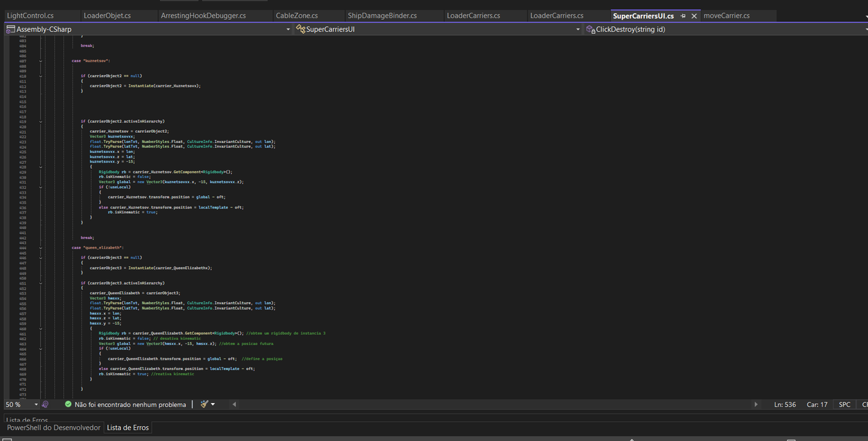868x441 pixels.
Task: Collapse fold arrow at if (carrierObject2 == null)
Action: point(41,76)
